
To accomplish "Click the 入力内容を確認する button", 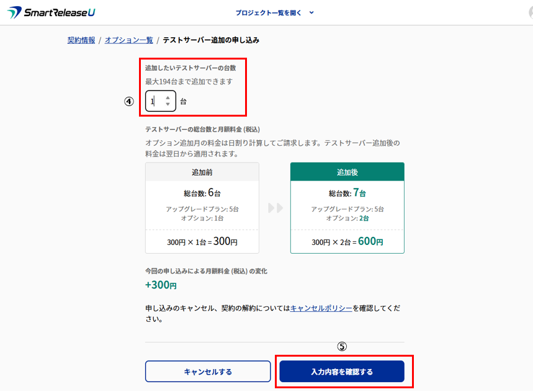I will (342, 372).
